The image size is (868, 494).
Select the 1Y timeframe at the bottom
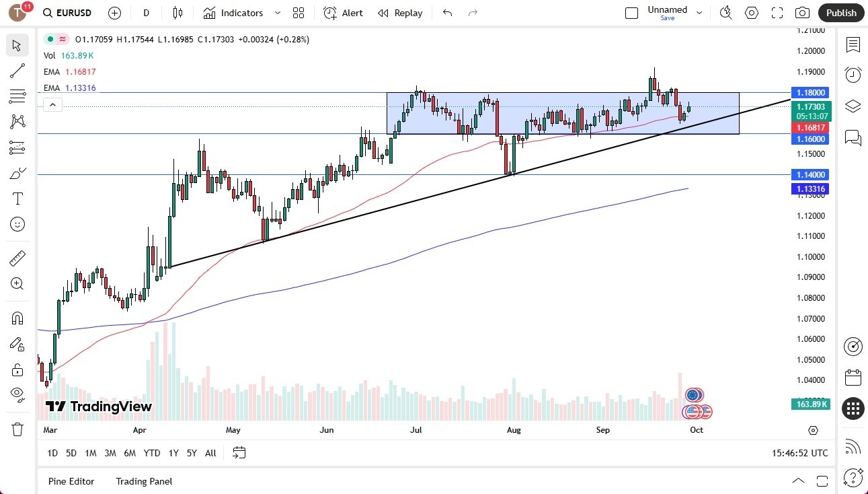click(173, 453)
